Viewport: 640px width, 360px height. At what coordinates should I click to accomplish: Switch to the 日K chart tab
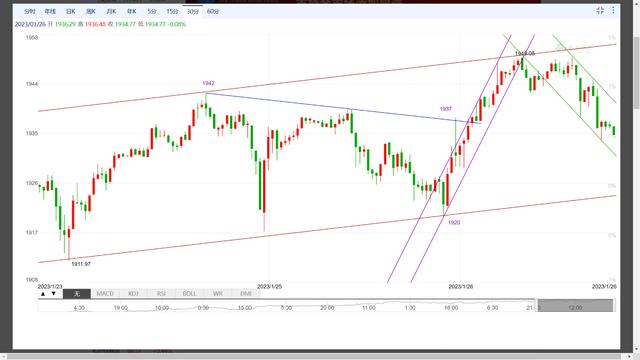[x=71, y=11]
